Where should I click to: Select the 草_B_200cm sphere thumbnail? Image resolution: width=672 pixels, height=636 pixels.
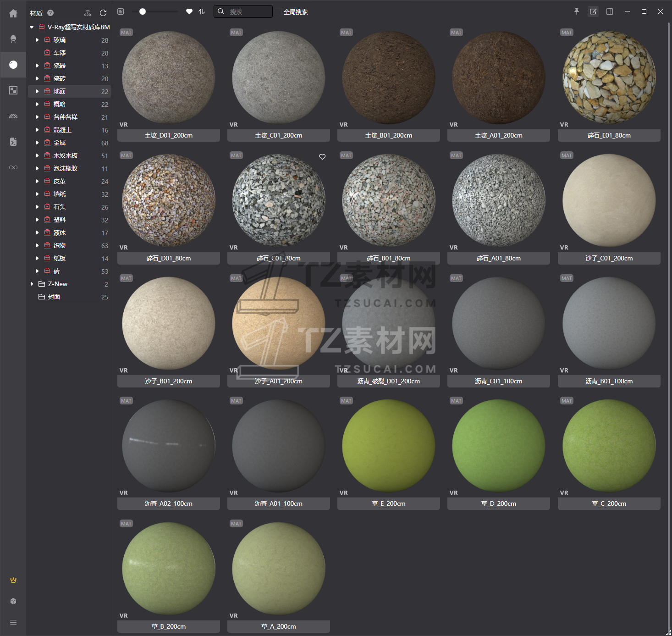point(169,569)
